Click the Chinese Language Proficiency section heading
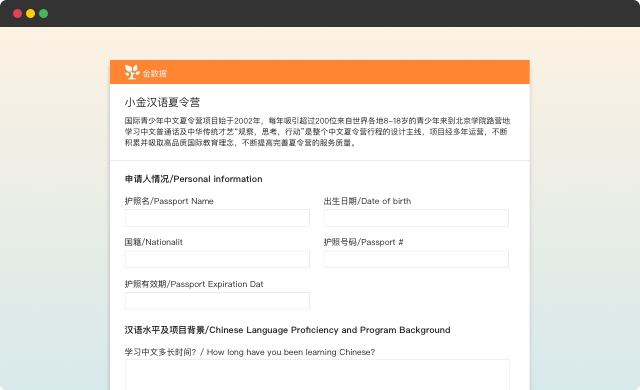Screen dimensions: 640x390 click(287, 330)
